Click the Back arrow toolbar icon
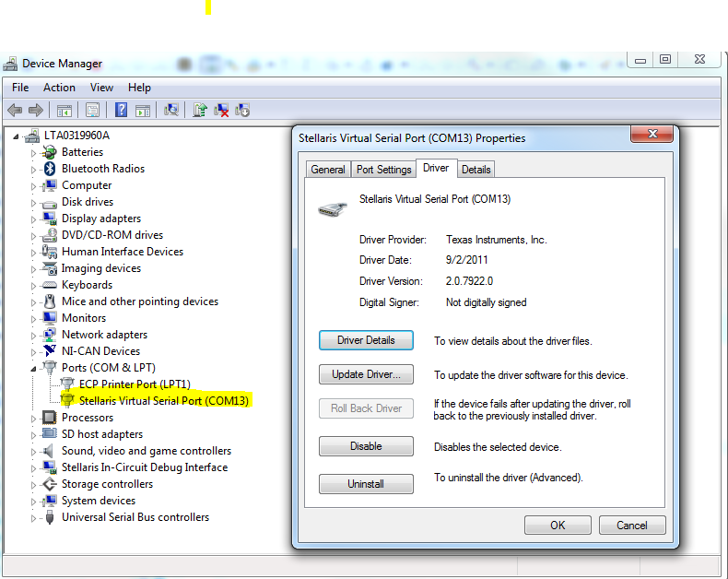Screen dimensions: 728x579 tap(15, 110)
